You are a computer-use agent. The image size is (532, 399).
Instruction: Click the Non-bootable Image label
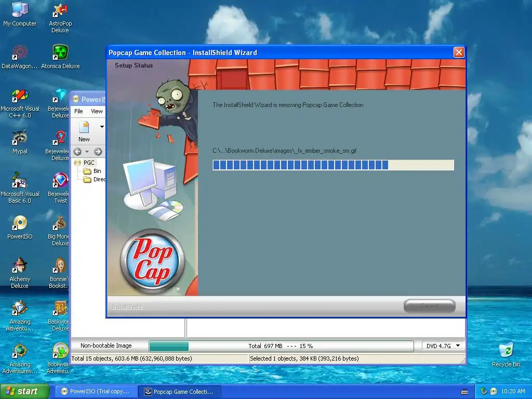(106, 345)
